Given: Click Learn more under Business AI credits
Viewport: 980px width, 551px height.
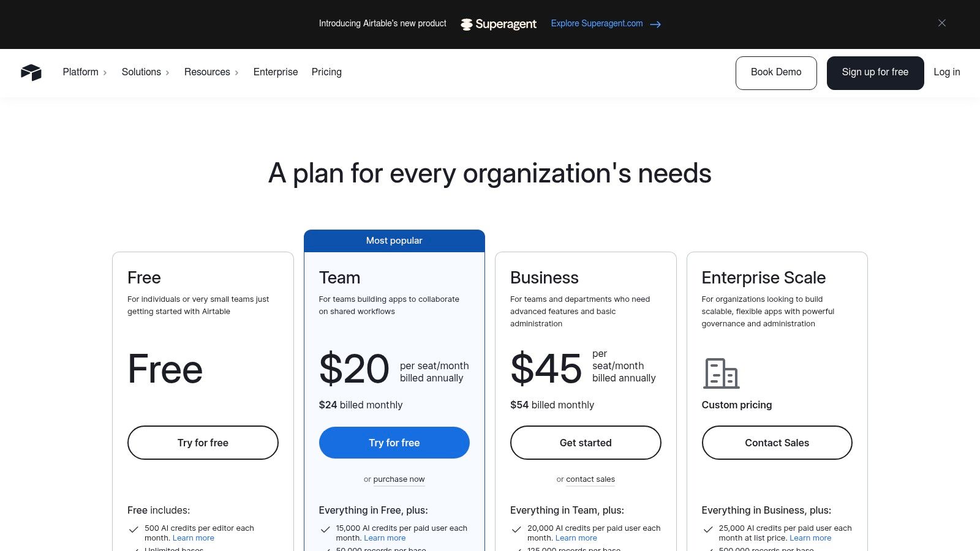Looking at the screenshot, I should [576, 538].
